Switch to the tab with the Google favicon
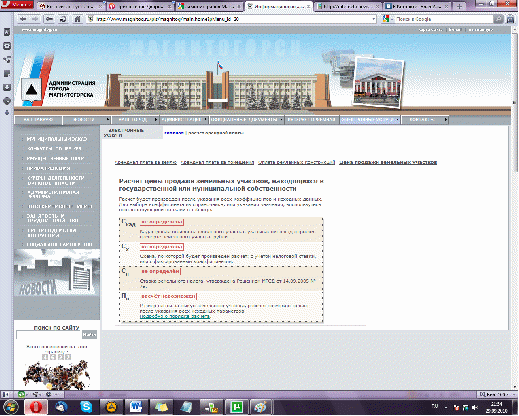This screenshot has height=416, width=519. pos(209,6)
